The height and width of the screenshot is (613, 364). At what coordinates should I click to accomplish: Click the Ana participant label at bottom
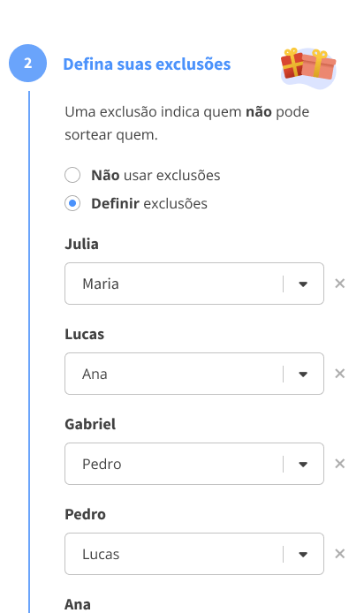click(x=78, y=604)
